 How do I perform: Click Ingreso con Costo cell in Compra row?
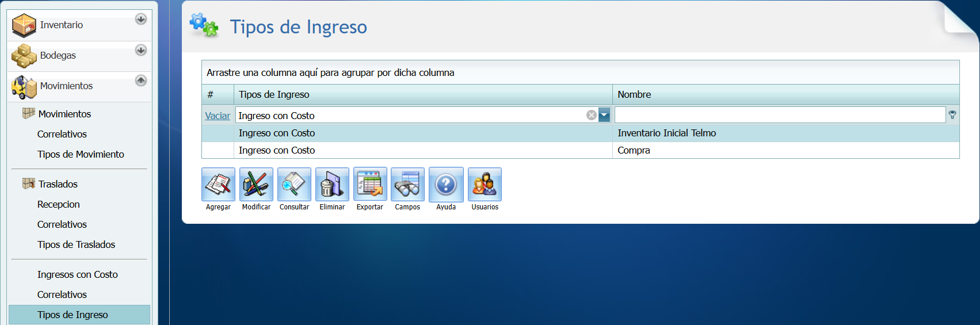click(423, 150)
